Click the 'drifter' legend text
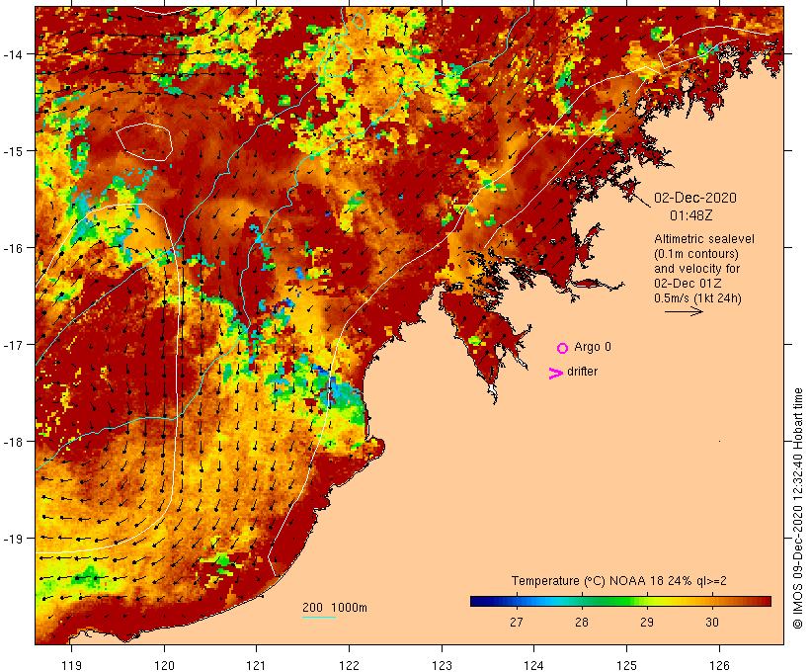Image resolution: width=810 pixels, height=672 pixels. 582,372
